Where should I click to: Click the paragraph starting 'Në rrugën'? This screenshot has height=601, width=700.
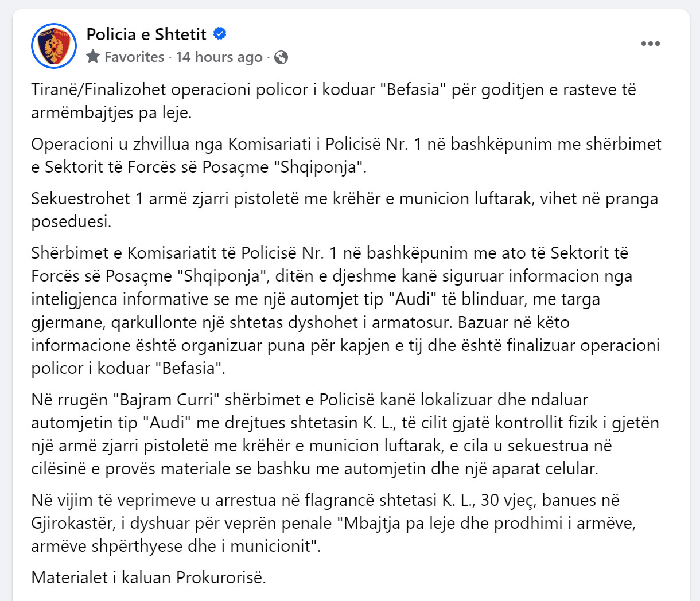345,434
